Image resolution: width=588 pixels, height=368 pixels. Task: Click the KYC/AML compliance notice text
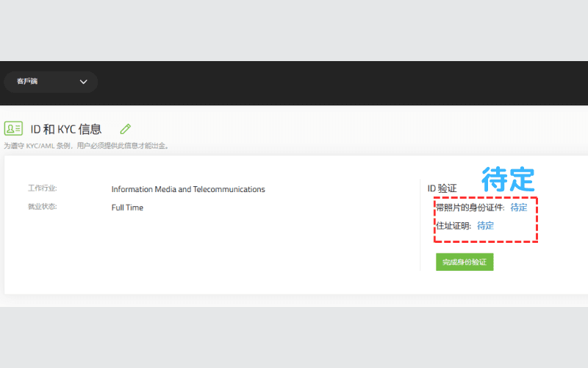[x=87, y=146]
